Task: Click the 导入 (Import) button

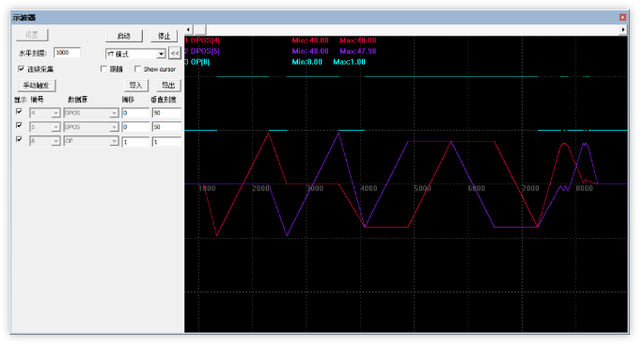Action: 135,86
